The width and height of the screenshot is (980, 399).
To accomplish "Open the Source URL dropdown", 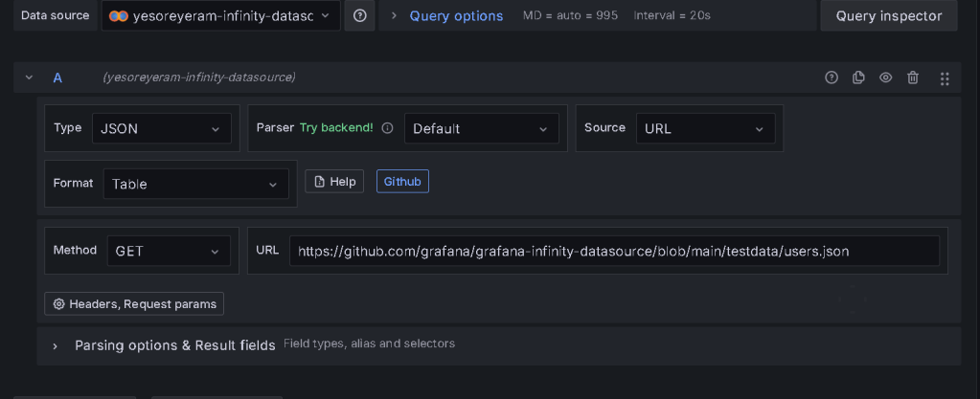I will coord(706,128).
